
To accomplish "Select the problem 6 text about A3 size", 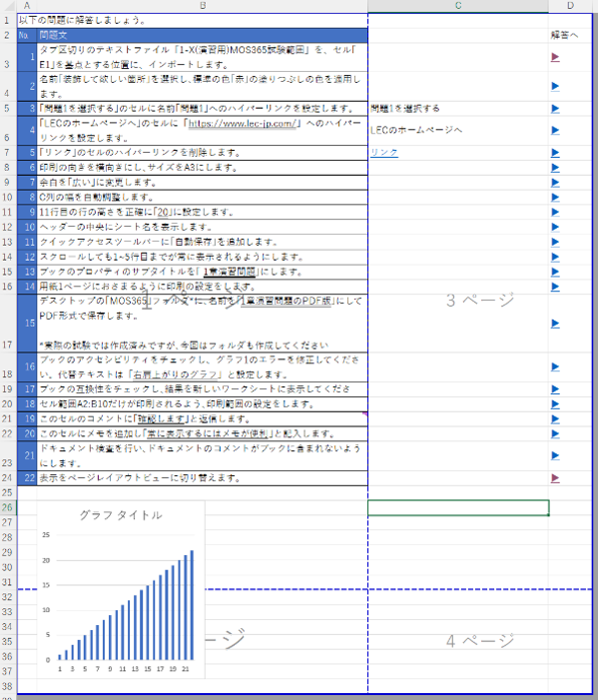I will coord(202,168).
